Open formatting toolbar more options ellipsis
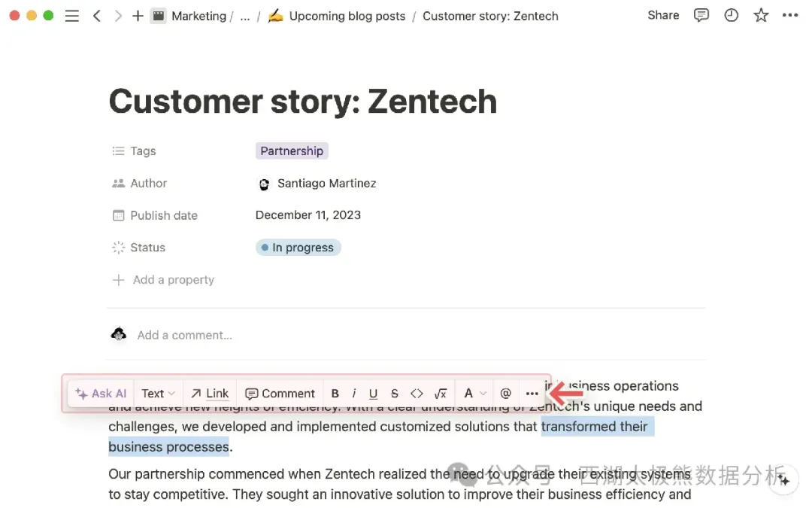This screenshot has width=812, height=508. (532, 394)
